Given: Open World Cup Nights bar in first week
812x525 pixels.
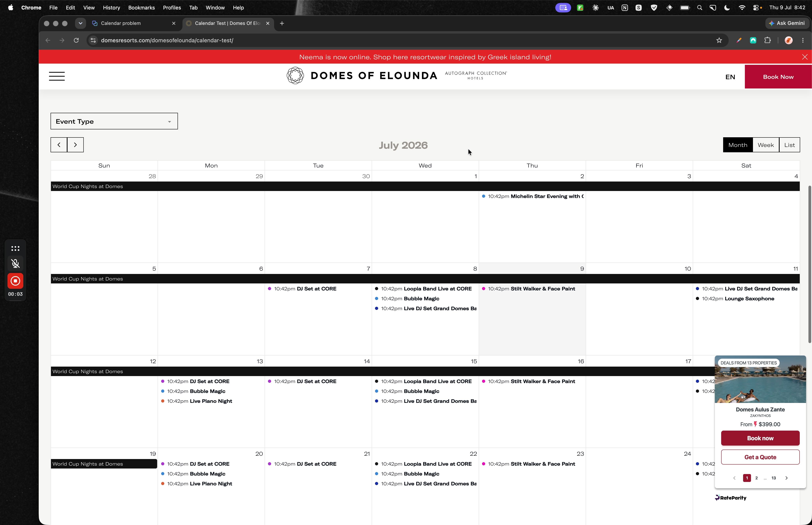Looking at the screenshot, I should click(425, 186).
